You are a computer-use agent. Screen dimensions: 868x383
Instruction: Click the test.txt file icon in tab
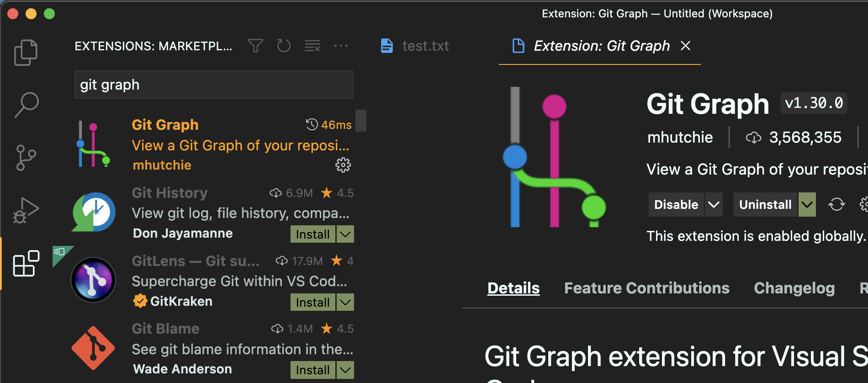pos(387,46)
